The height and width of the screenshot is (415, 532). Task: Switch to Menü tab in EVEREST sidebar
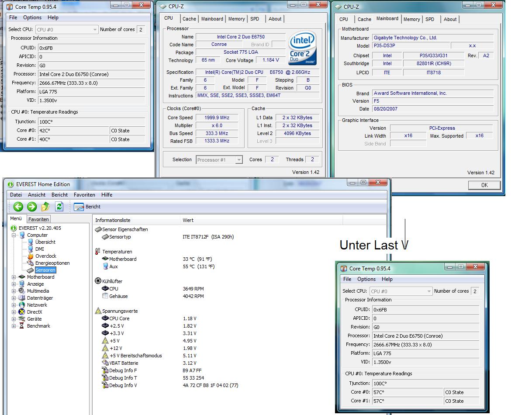[16, 218]
